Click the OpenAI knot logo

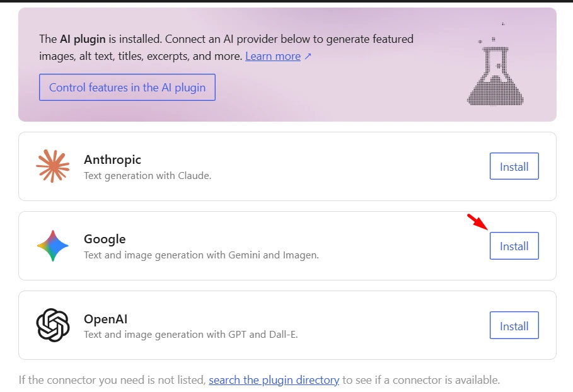[x=52, y=325]
